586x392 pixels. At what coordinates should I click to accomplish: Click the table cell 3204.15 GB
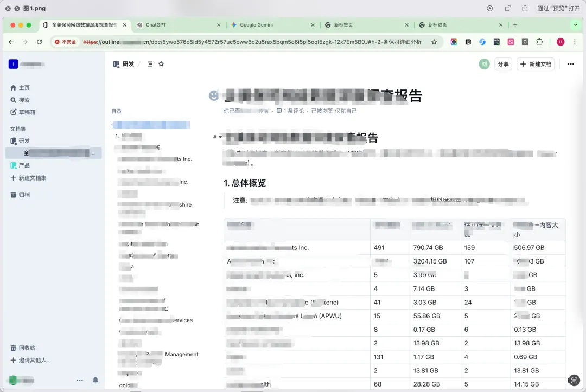click(430, 261)
